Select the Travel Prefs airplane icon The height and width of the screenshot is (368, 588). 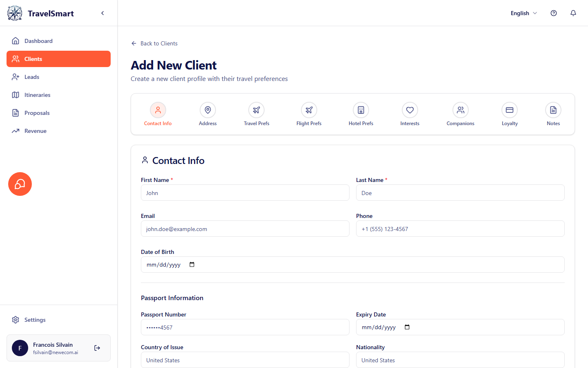click(x=256, y=110)
